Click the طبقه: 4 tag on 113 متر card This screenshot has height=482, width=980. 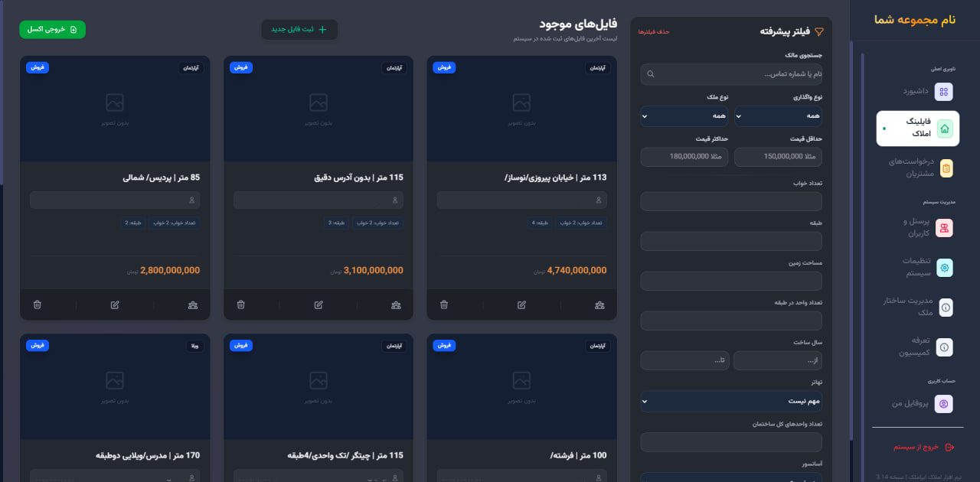(540, 223)
